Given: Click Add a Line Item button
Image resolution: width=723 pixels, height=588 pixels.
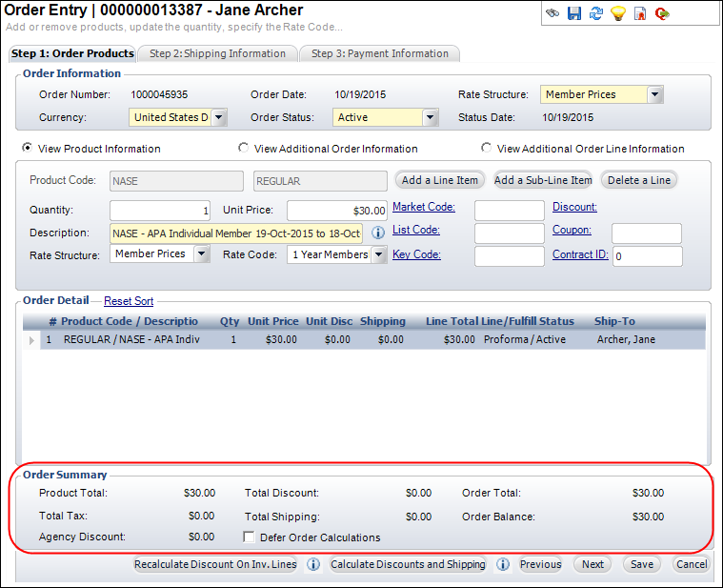Looking at the screenshot, I should tap(440, 180).
